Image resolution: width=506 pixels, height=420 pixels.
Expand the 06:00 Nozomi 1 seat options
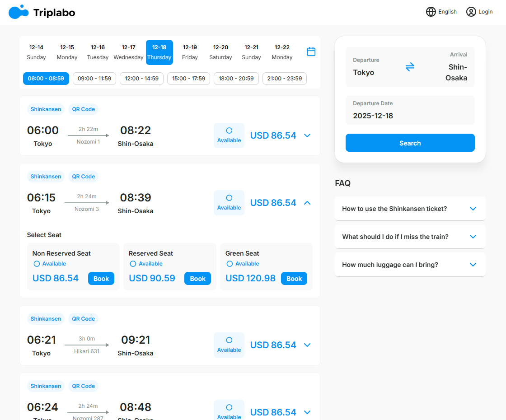click(307, 135)
